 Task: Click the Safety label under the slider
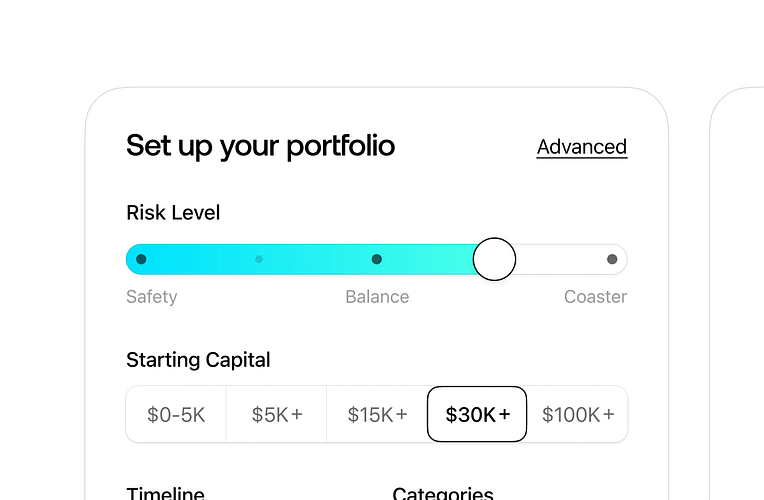pos(152,297)
